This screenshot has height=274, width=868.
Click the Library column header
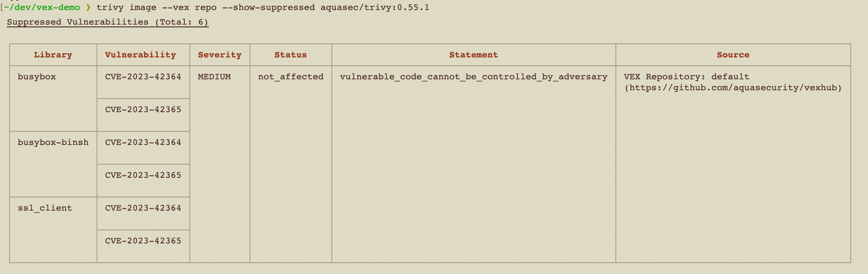pos(53,55)
